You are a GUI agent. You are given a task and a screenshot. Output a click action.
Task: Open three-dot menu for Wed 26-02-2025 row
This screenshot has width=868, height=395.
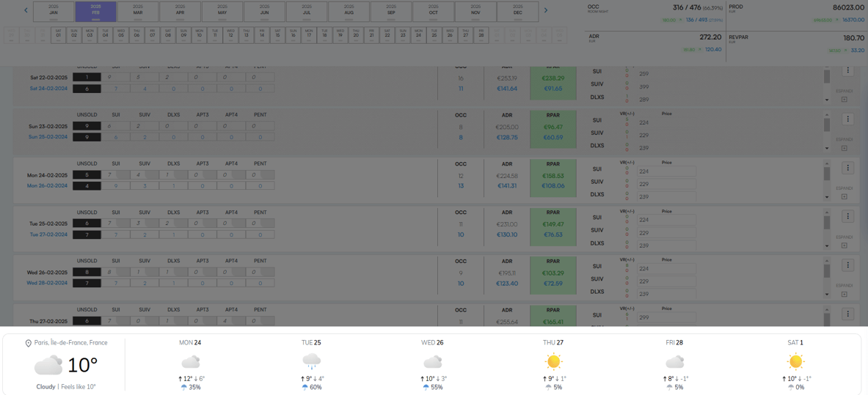point(847,265)
